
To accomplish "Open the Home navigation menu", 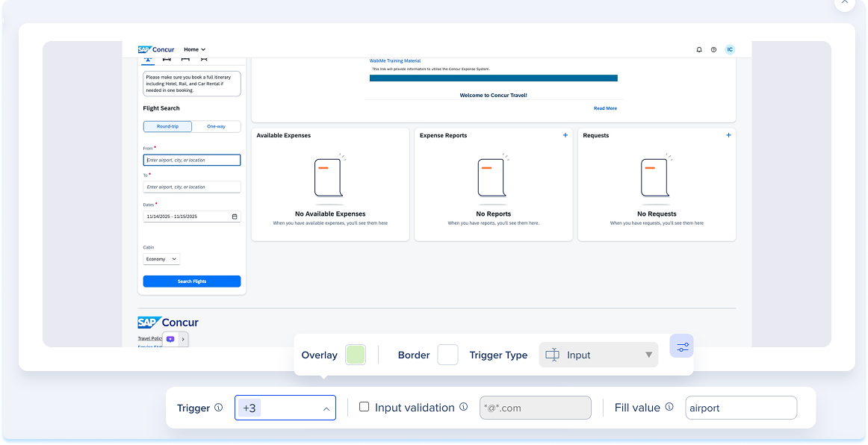I will (194, 50).
